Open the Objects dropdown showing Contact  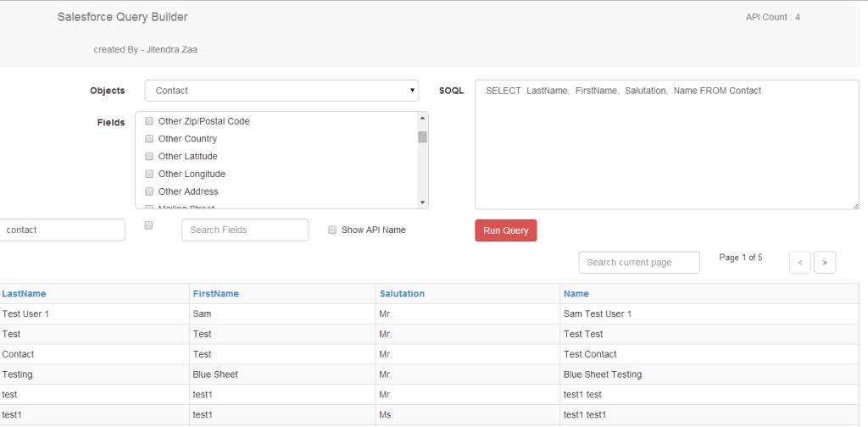pyautogui.click(x=281, y=91)
